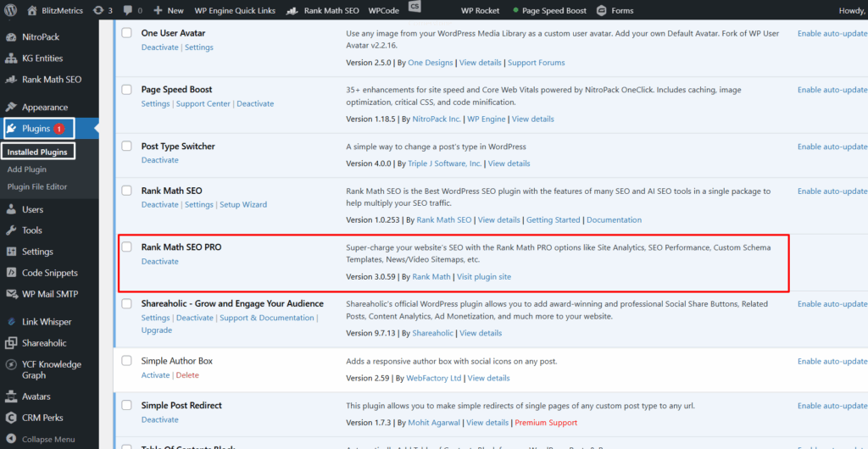Image resolution: width=868 pixels, height=449 pixels.
Task: Open Page Speed Boost toolbar menu
Action: point(550,10)
